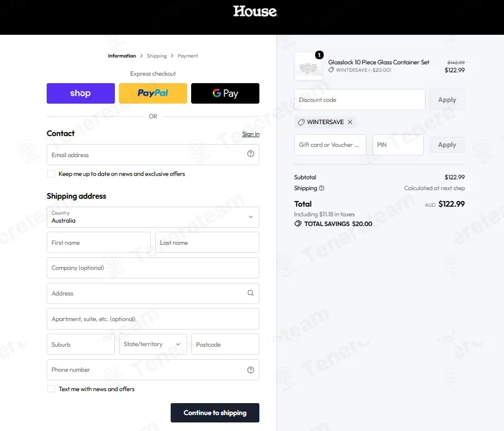The image size is (504, 431).
Task: Click the address search magnifier icon
Action: pos(250,293)
